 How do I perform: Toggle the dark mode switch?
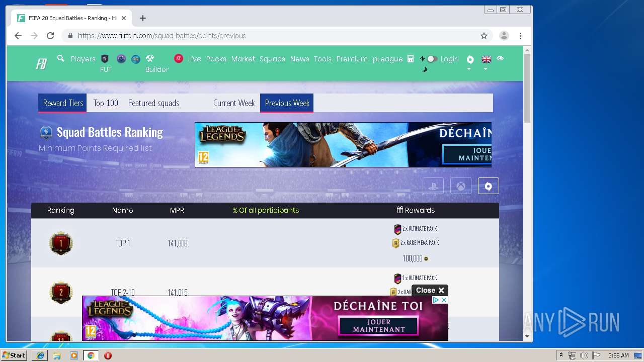click(x=432, y=59)
